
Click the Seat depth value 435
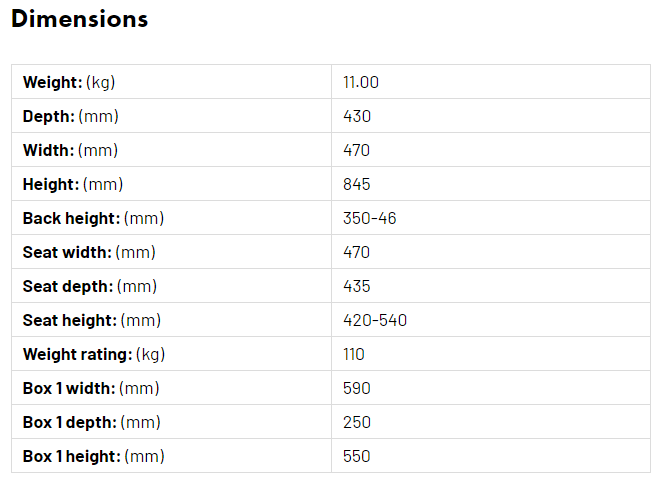coord(356,286)
